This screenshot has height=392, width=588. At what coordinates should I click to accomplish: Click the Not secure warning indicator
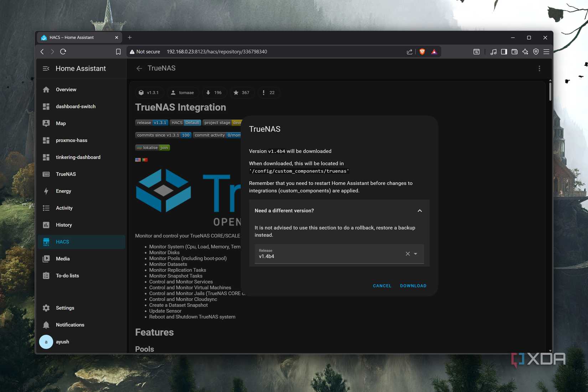pos(145,52)
